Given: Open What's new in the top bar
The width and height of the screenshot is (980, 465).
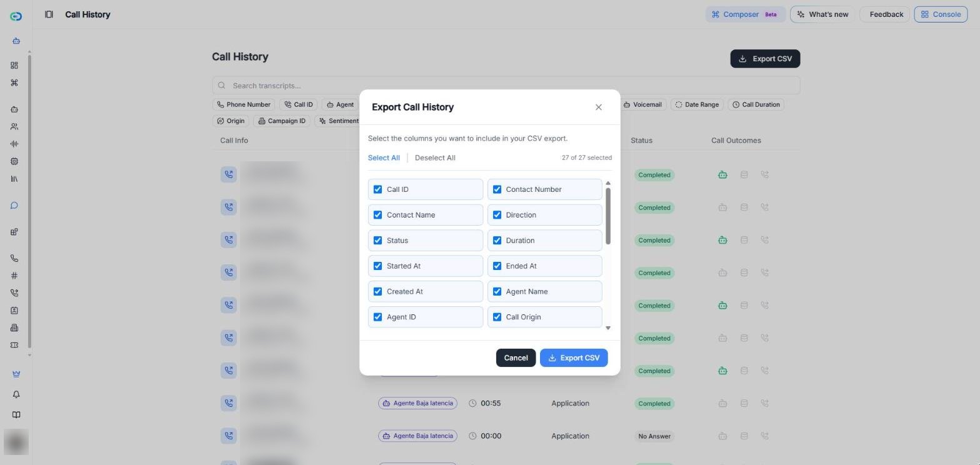Looking at the screenshot, I should [x=822, y=14].
